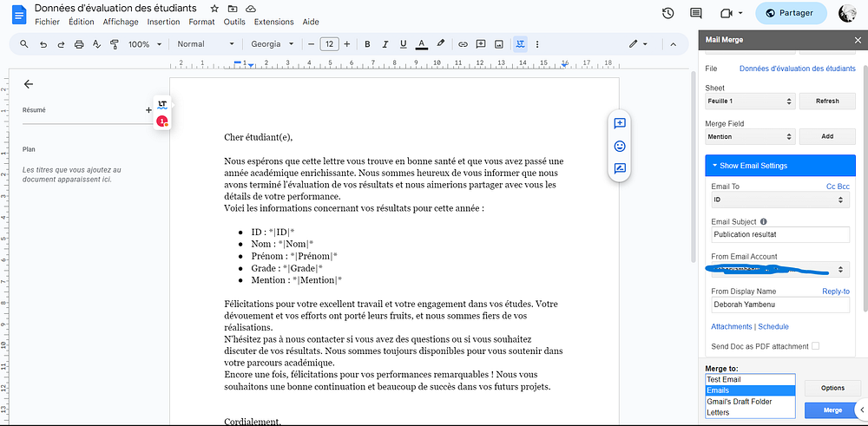The height and width of the screenshot is (426, 868).
Task: Open version history clock icon
Action: point(667,13)
